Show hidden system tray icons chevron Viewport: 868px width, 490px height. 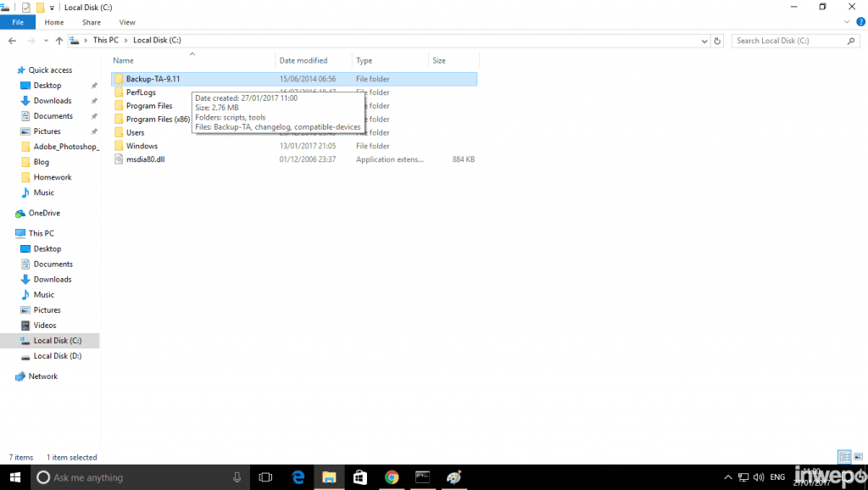tap(728, 477)
